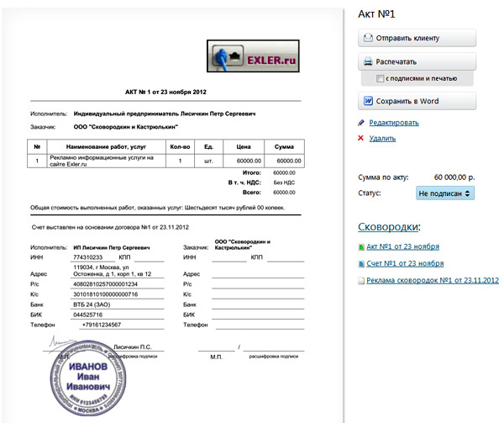Viewport: 504px width, 423px height.
Task: Click the Word document icon
Action: (368, 101)
